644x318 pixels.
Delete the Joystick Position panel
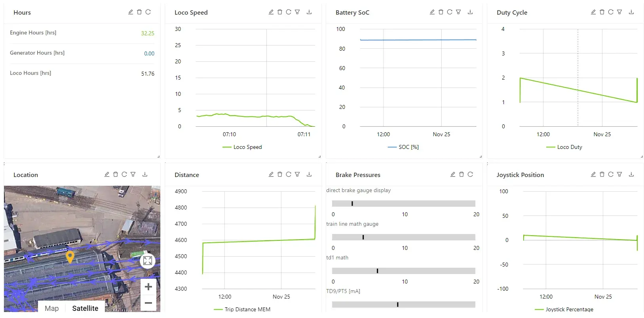pyautogui.click(x=602, y=175)
